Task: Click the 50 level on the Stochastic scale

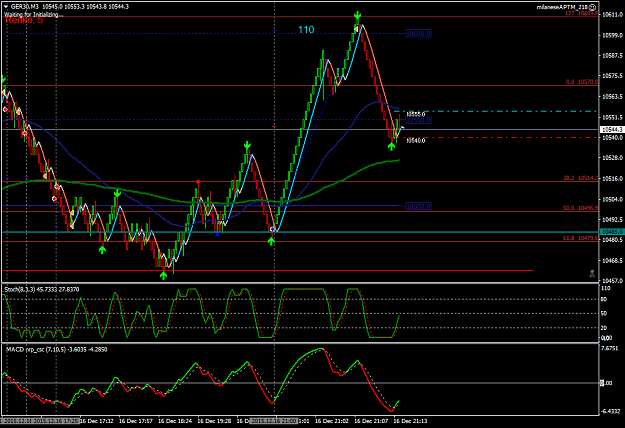Action: pos(604,314)
